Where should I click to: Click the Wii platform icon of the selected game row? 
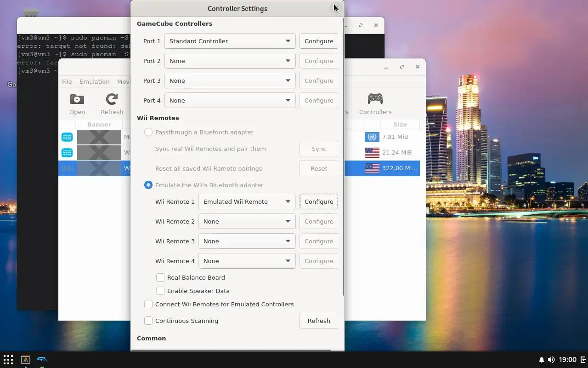click(x=67, y=168)
